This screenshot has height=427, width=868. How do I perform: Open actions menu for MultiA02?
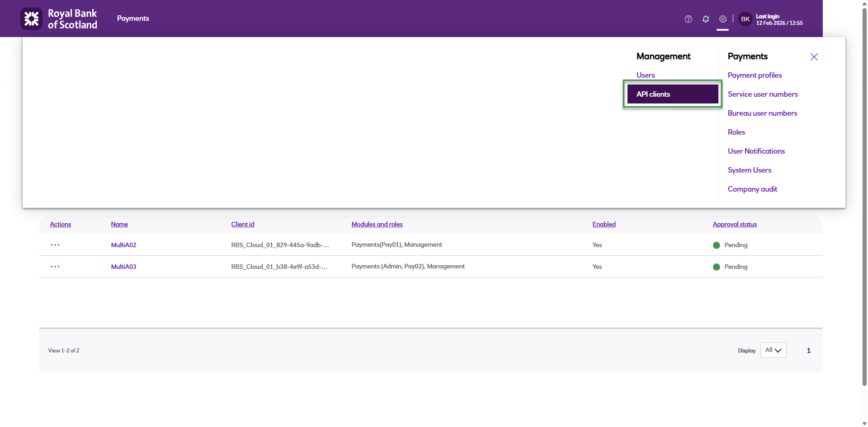point(55,245)
